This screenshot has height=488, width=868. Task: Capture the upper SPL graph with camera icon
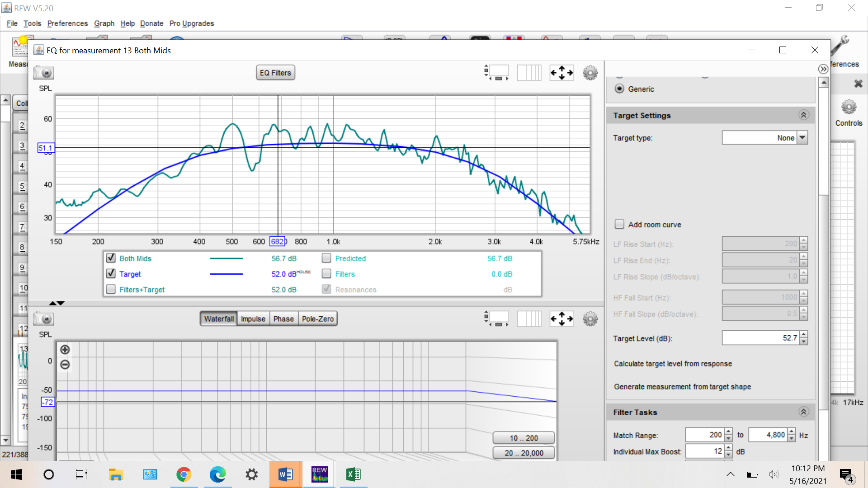click(x=44, y=73)
